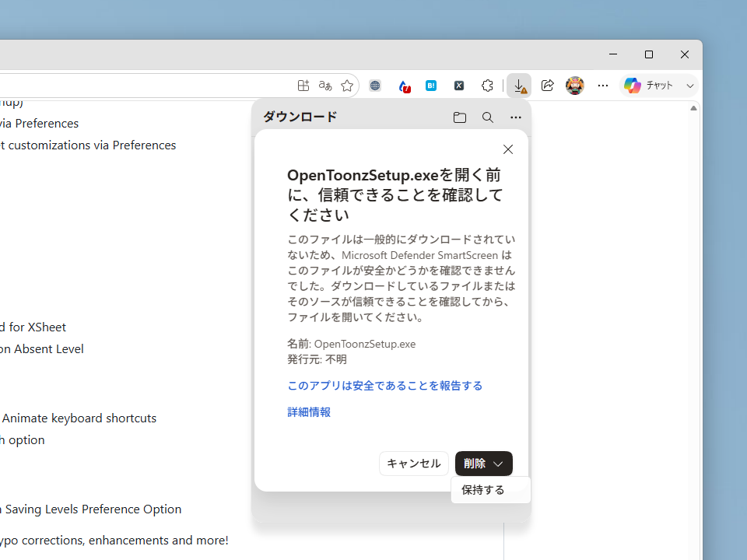Screen dimensions: 747x560
Task: Open the 詳細情報 link
Action: (309, 412)
